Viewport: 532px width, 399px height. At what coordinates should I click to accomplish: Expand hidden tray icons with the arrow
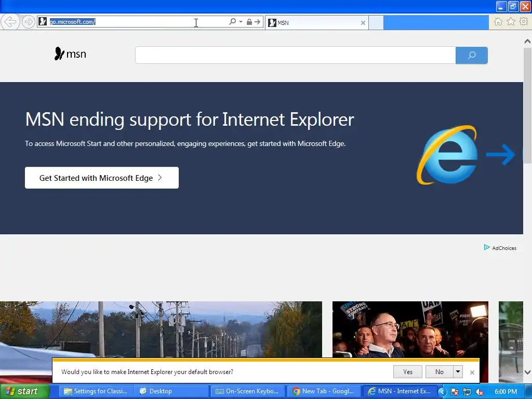[x=442, y=392]
